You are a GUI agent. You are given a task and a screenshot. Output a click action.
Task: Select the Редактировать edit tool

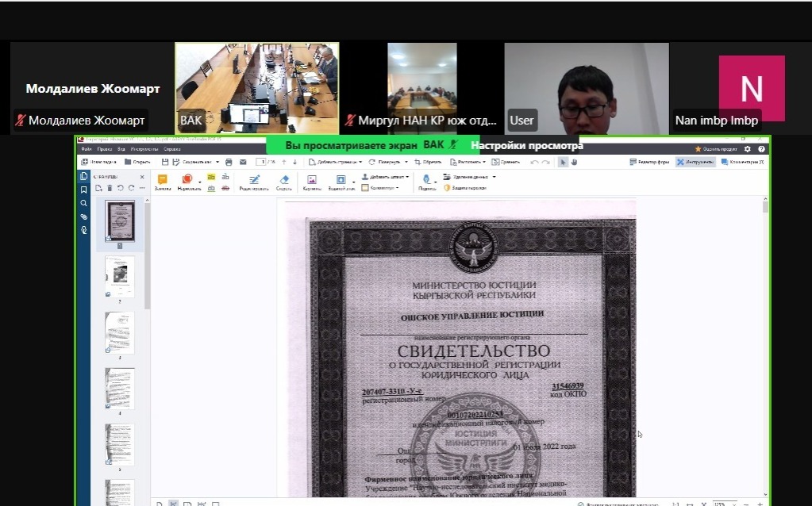(254, 182)
